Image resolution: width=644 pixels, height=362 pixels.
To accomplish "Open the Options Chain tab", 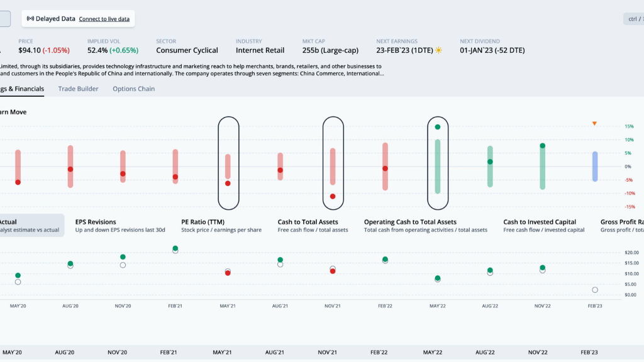I will pos(133,89).
